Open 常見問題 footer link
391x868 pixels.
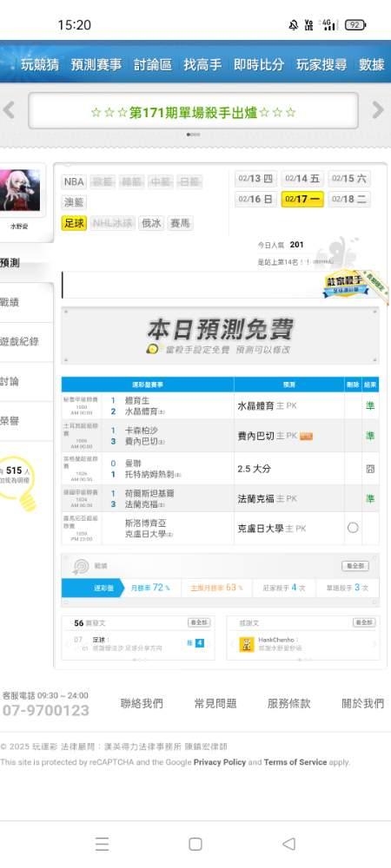215,704
